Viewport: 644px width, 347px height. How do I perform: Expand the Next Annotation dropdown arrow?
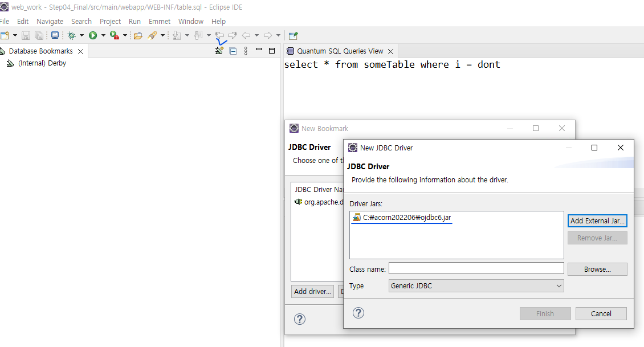tap(188, 36)
